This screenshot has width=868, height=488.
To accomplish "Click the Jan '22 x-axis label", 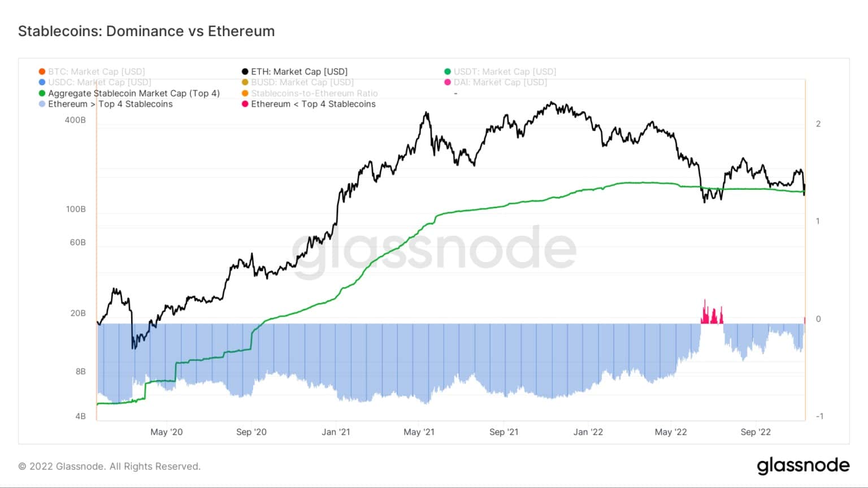I will (588, 432).
